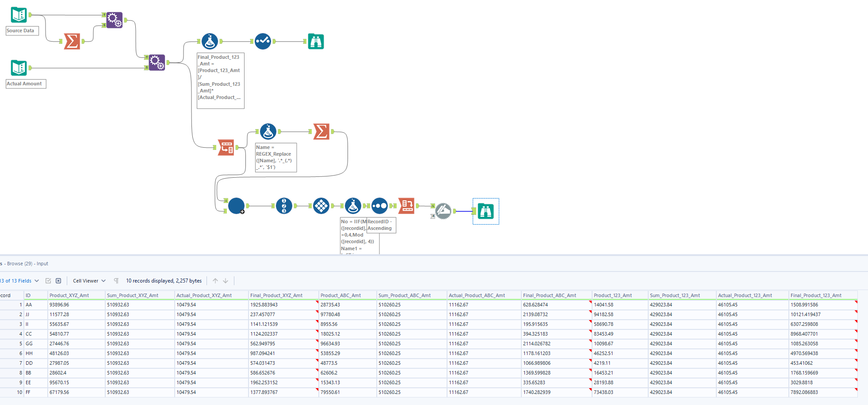Open the Cross Tab tool

pyautogui.click(x=321, y=206)
